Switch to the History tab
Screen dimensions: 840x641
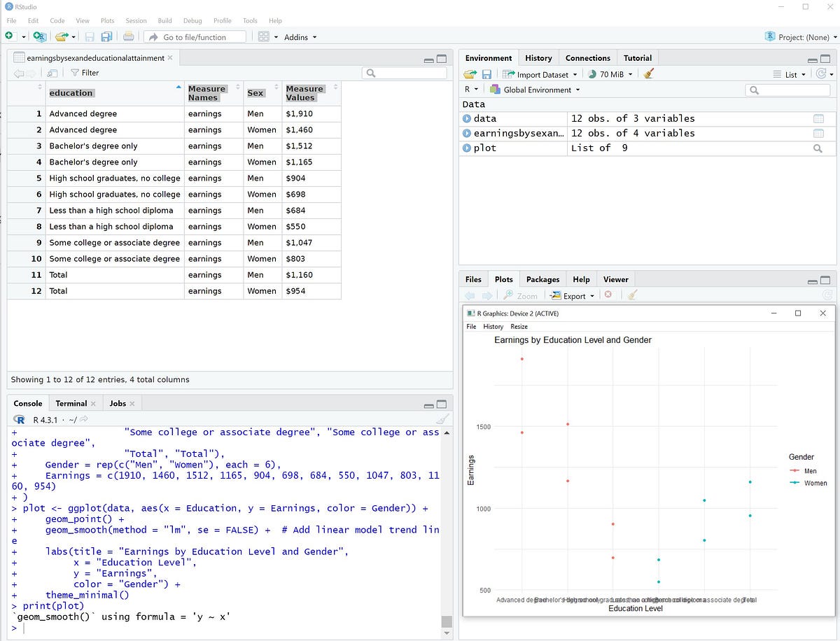tap(538, 58)
